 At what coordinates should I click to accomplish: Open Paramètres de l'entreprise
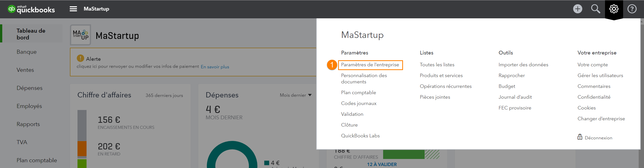tap(370, 65)
